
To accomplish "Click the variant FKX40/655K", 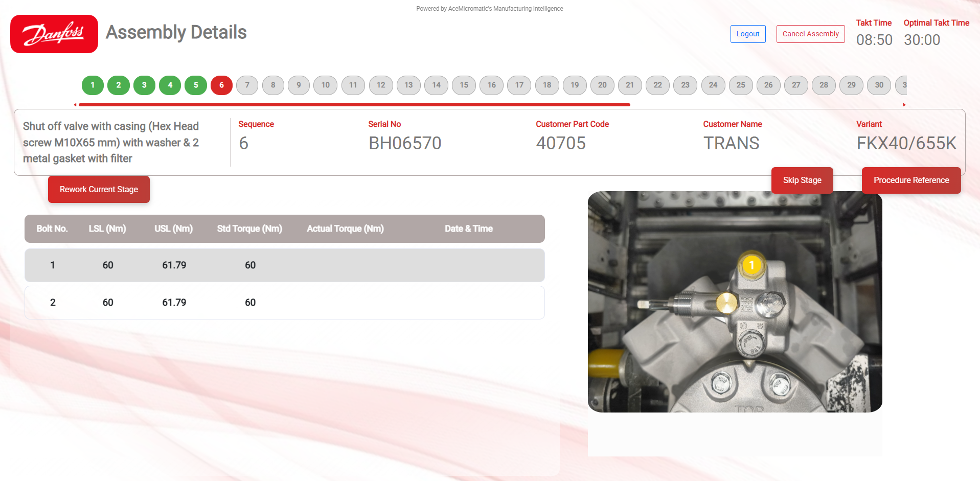I will tap(906, 143).
